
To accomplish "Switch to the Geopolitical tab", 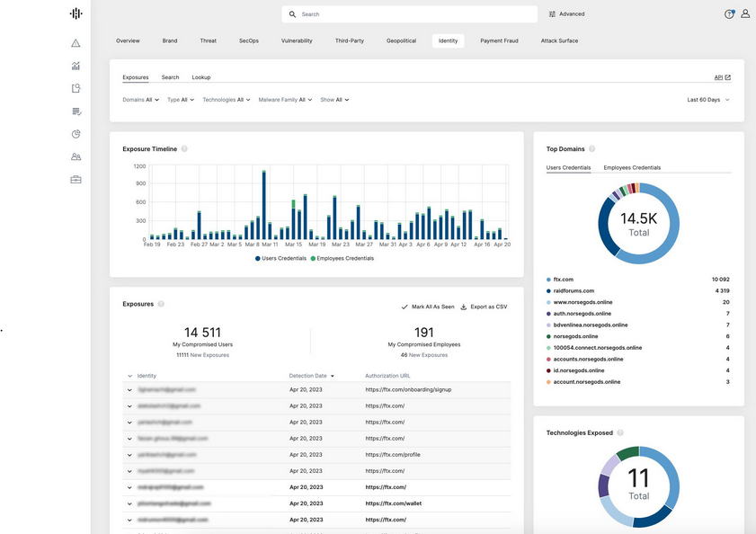I will pyautogui.click(x=401, y=41).
